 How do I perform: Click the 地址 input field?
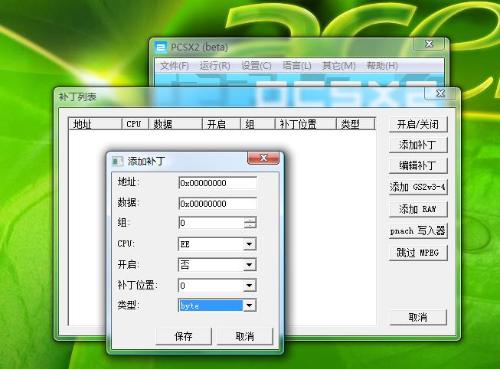tap(218, 183)
